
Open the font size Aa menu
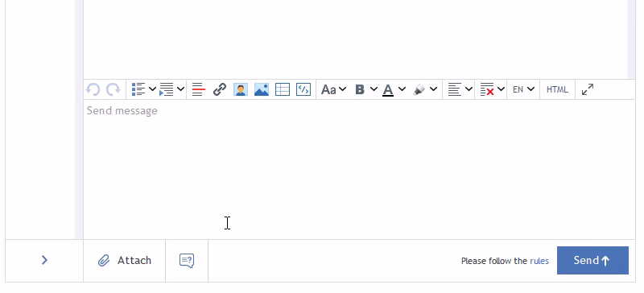328,89
